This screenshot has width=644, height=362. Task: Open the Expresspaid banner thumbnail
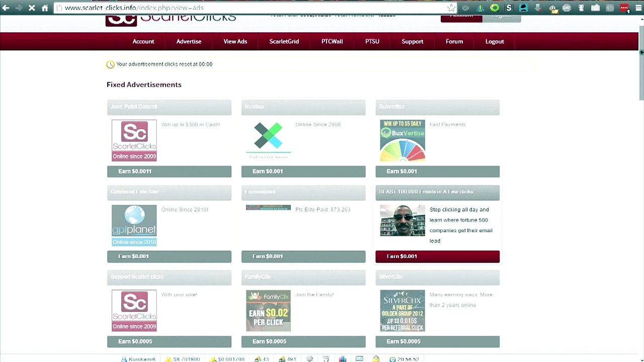268,208
